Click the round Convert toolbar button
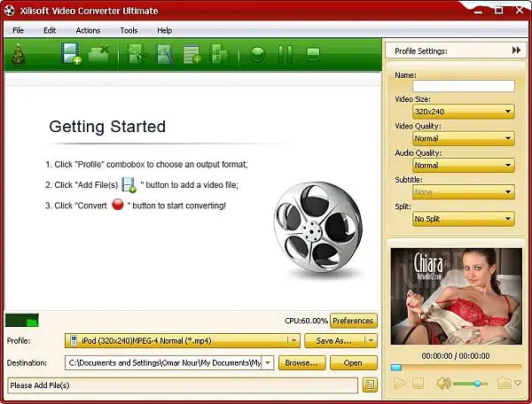 point(257,54)
